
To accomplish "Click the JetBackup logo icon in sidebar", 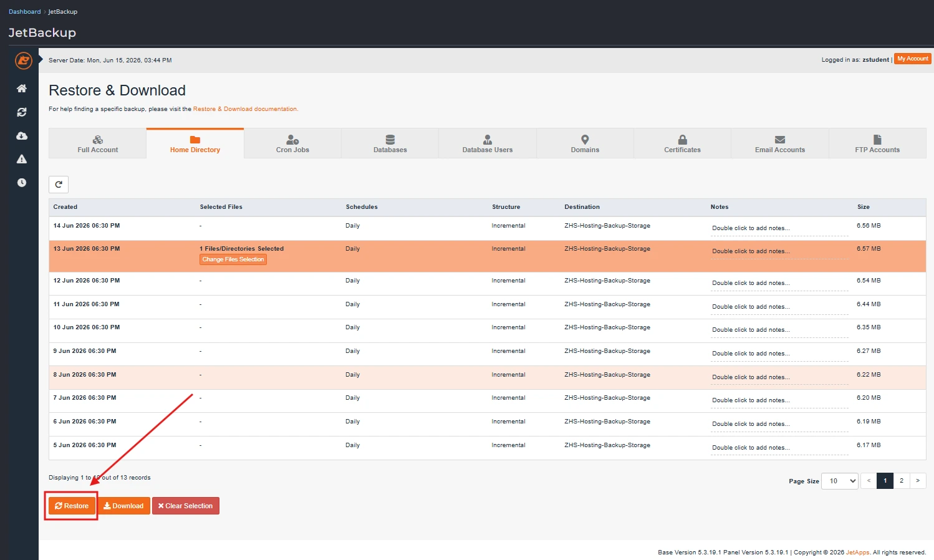I will point(23,60).
